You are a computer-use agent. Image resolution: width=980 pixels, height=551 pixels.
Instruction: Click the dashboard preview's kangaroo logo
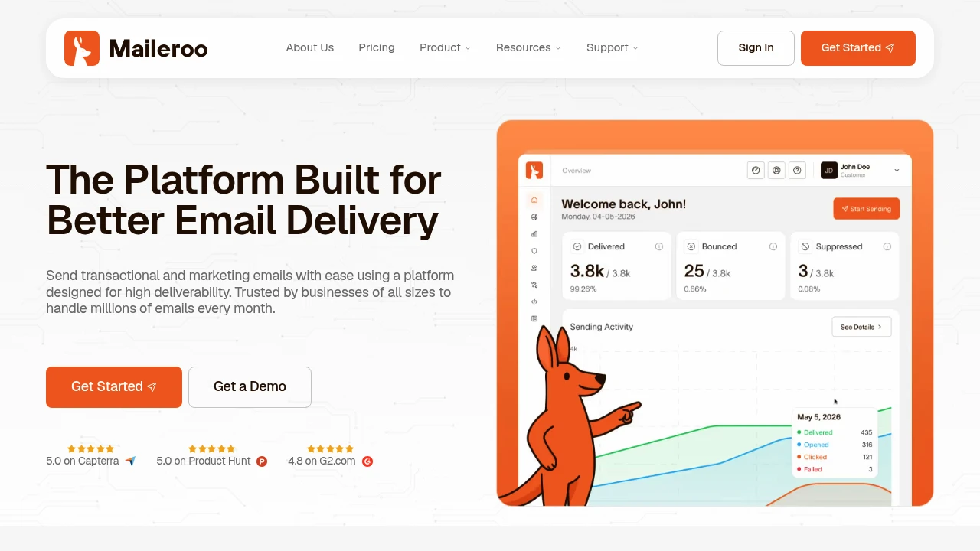pos(534,170)
